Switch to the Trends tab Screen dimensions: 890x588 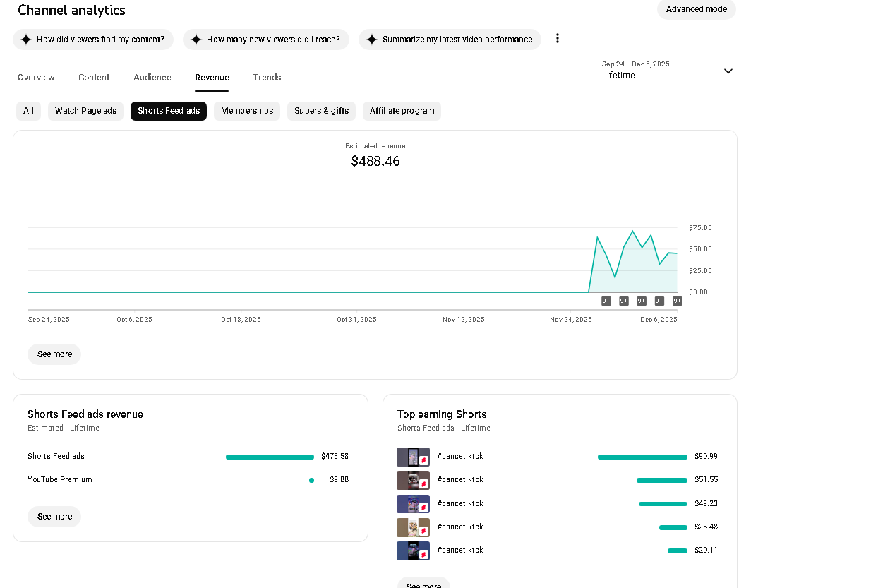point(267,78)
